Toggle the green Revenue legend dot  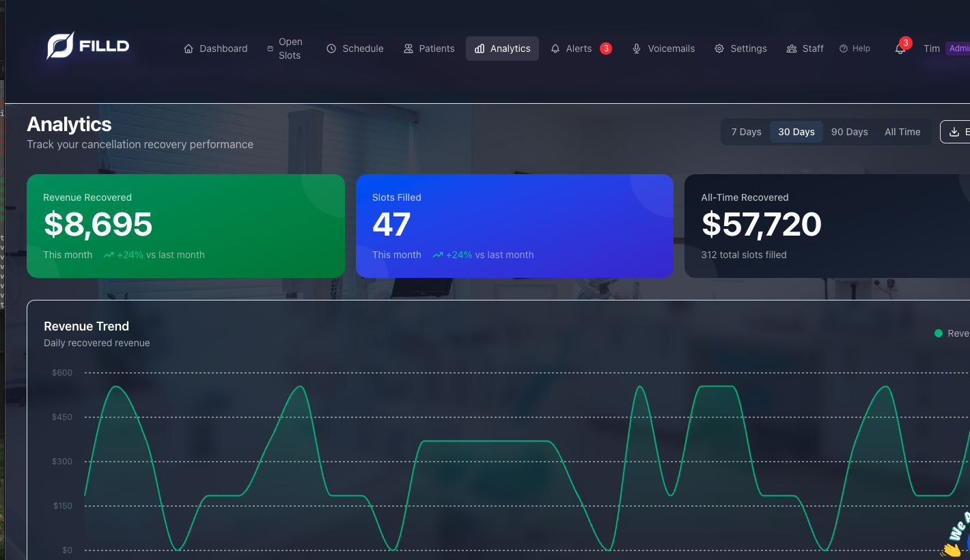939,333
